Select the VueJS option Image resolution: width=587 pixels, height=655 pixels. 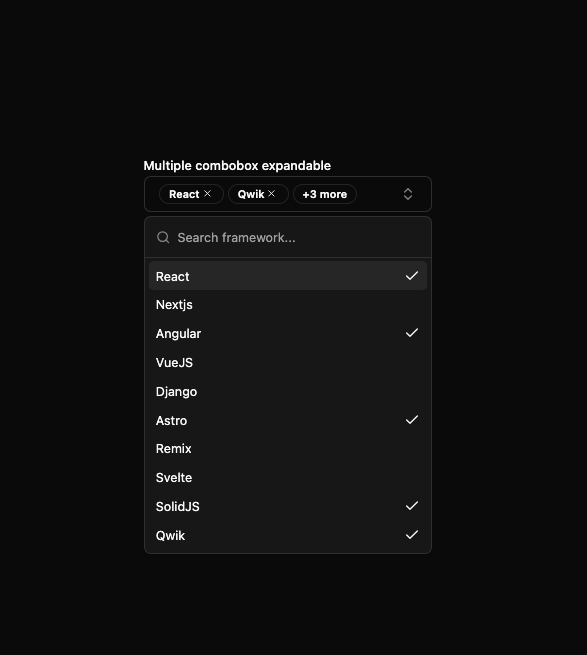click(x=287, y=362)
